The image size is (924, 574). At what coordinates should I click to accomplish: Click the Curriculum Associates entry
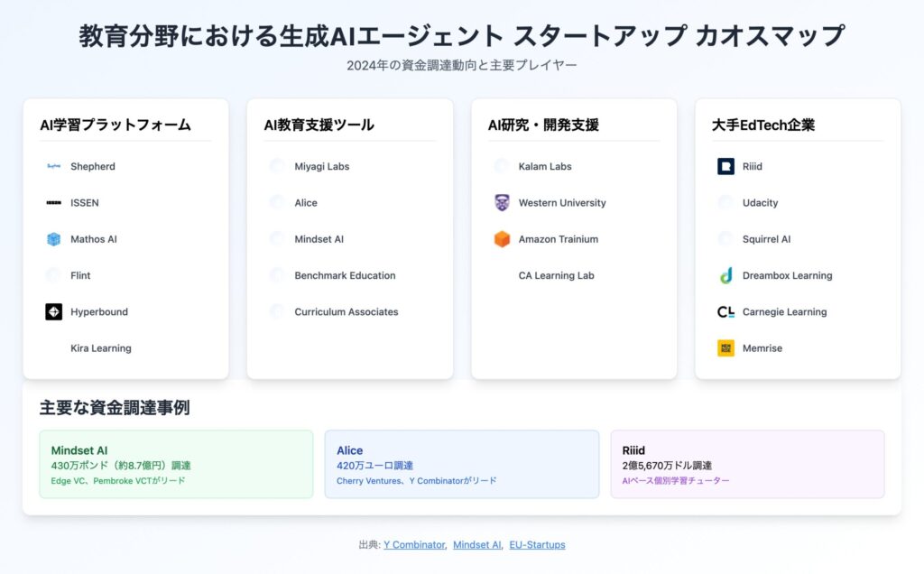click(x=346, y=311)
